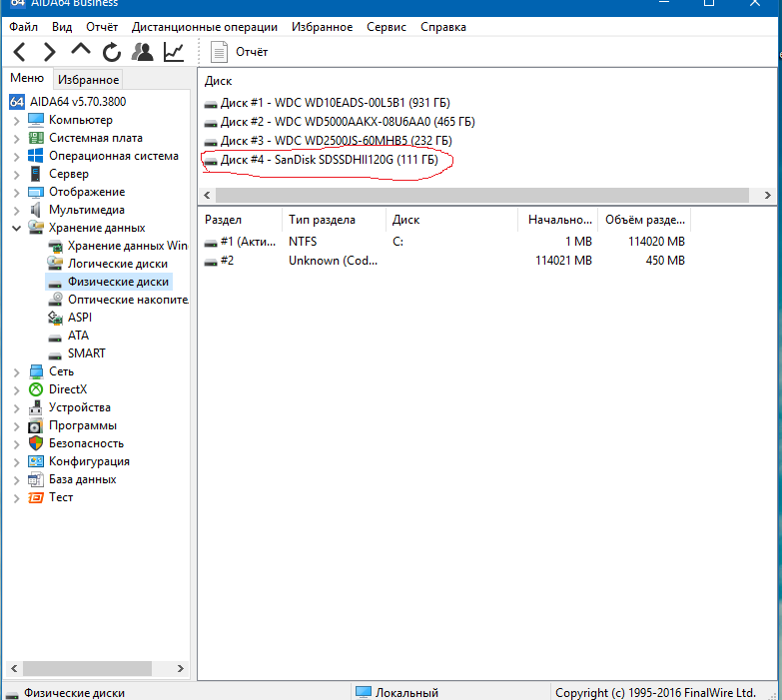Select Физические диски in tree
Image resolution: width=782 pixels, height=700 pixels.
pos(109,282)
